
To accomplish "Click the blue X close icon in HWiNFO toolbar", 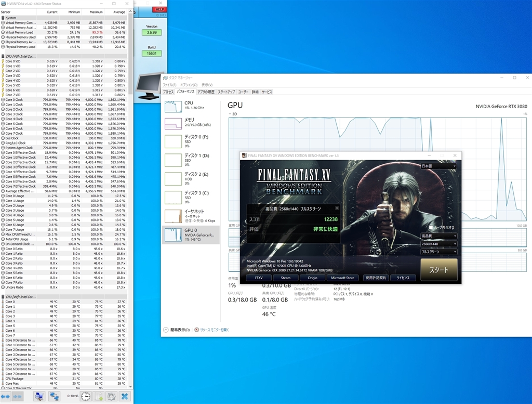I will click(125, 396).
